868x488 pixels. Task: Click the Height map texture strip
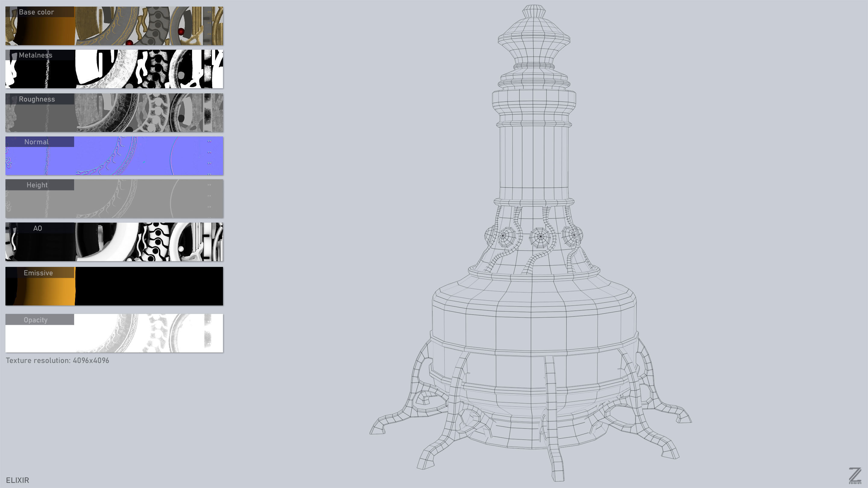click(x=114, y=199)
